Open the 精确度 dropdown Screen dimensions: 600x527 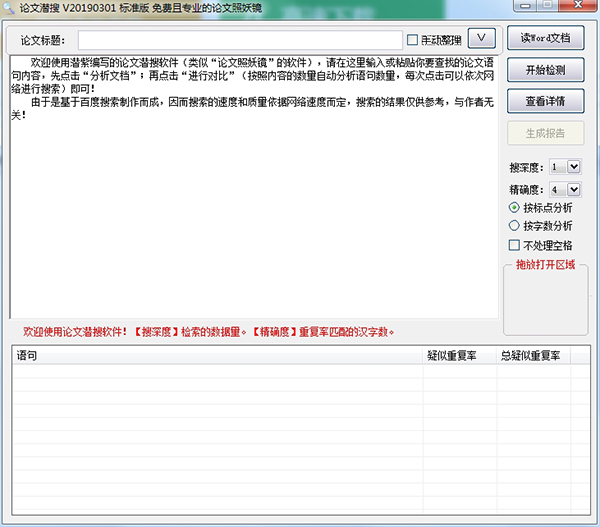point(573,189)
